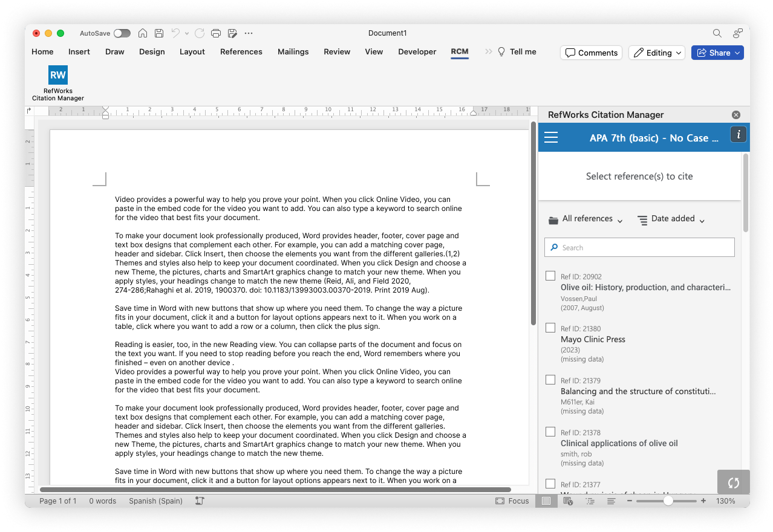This screenshot has height=532, width=773.
Task: Check the Olive oil History reference checkbox
Action: coord(550,276)
